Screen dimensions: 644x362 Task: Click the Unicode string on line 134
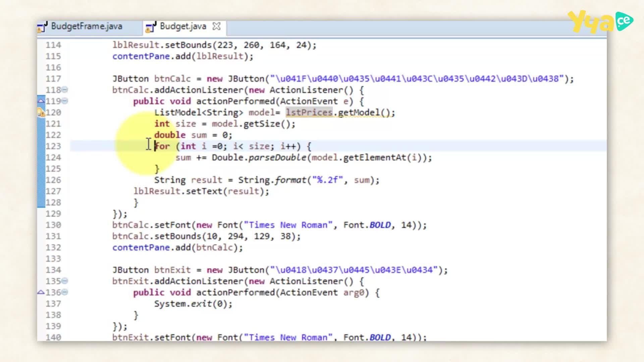[x=354, y=270]
